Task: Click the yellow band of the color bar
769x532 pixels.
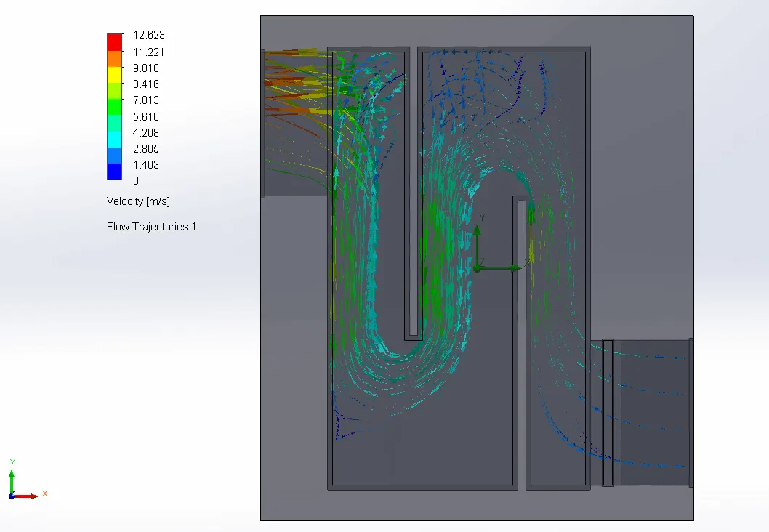Action: pos(115,74)
